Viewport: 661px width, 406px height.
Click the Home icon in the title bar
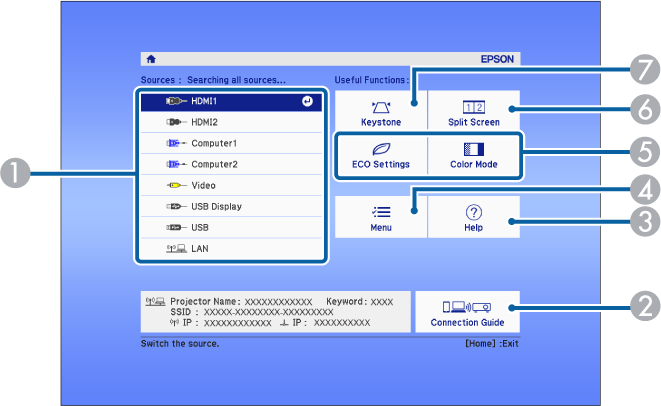coord(150,59)
